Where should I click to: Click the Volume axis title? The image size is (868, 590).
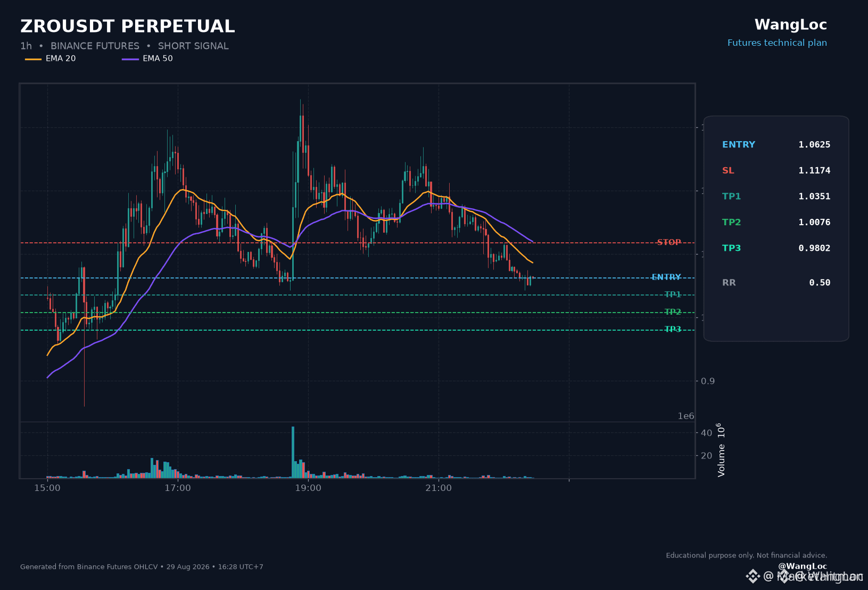pyautogui.click(x=721, y=450)
